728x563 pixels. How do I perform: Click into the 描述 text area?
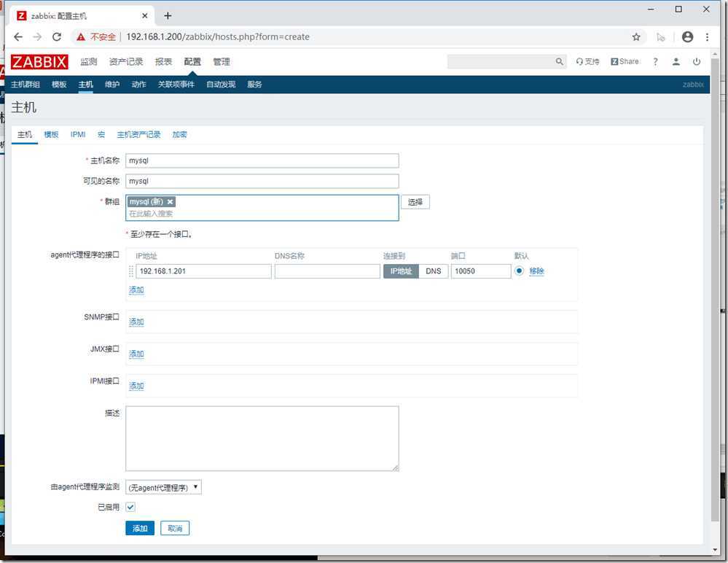click(262, 438)
